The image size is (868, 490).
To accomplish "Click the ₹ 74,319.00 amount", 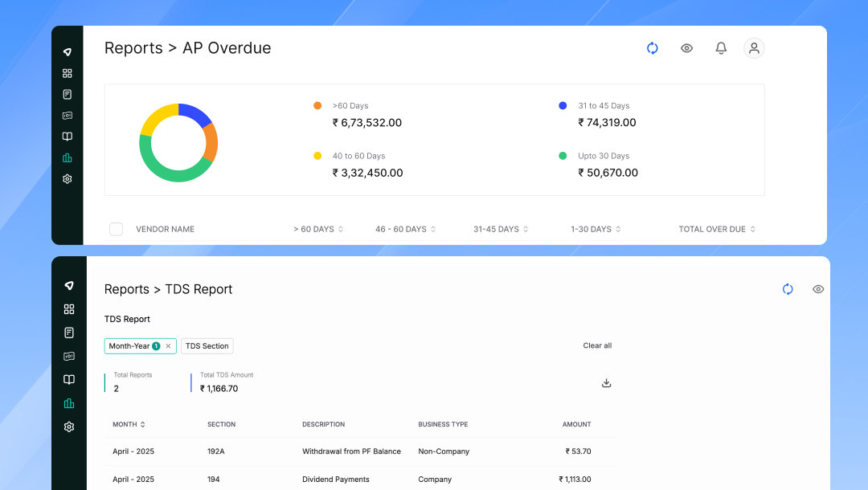I will tap(607, 123).
